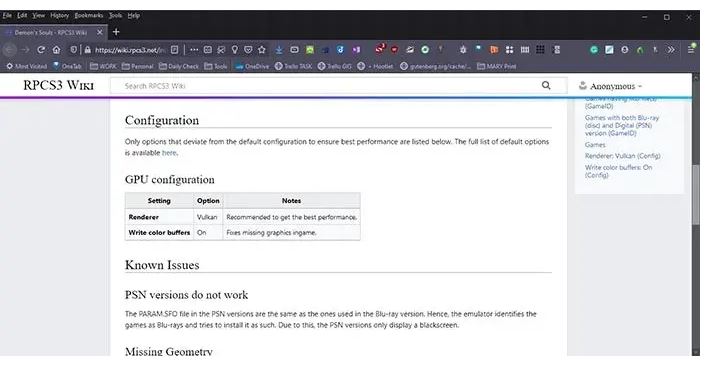Open the Most Visited bookmarks list

click(x=26, y=66)
